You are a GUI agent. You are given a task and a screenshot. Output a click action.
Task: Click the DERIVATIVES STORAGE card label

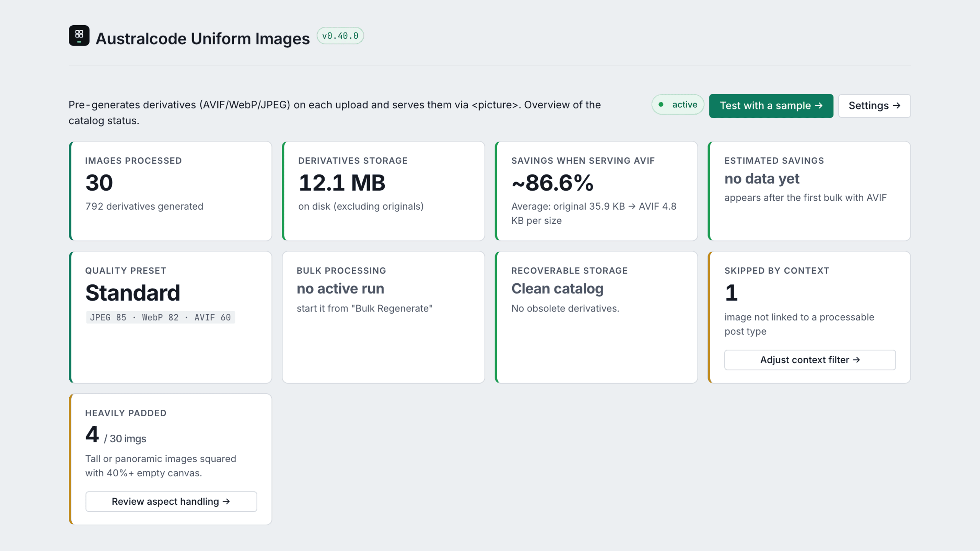[x=353, y=161]
